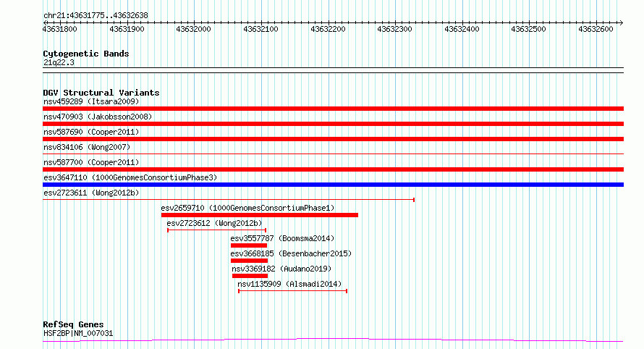Open variant nsv1135909 (Alsmadi2014) label
644x349 pixels.
(x=289, y=284)
